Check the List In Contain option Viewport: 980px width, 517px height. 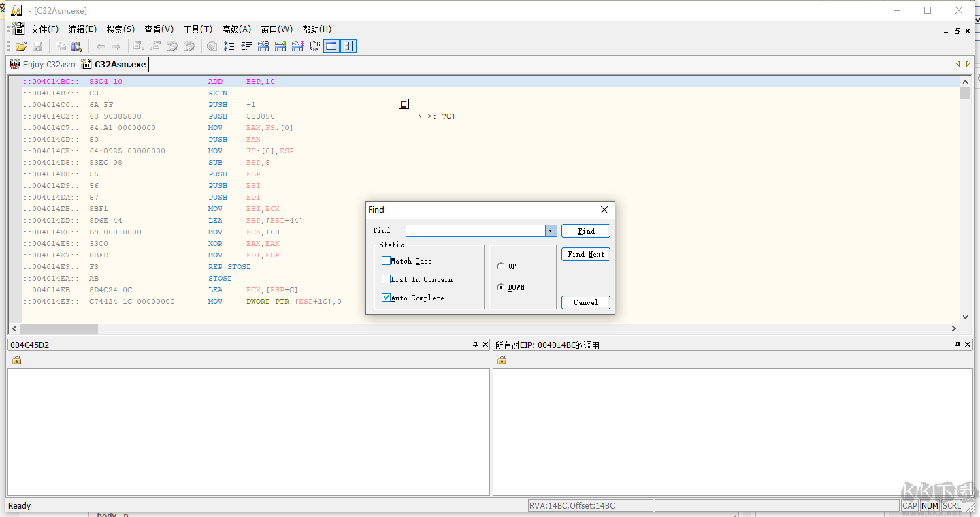coord(386,279)
